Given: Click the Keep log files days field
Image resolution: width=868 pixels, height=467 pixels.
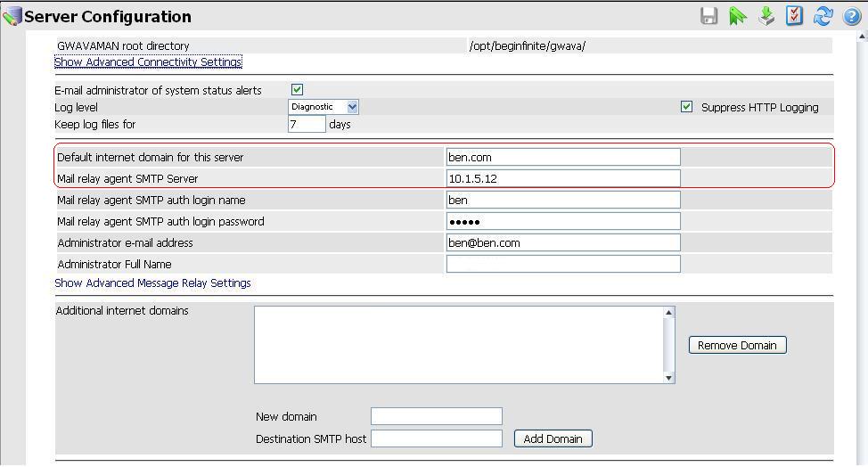Looking at the screenshot, I should tap(307, 124).
